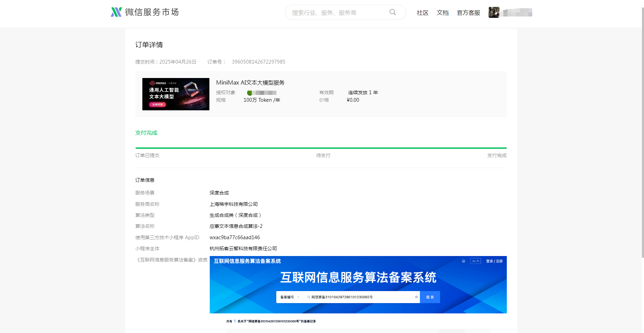Click the green authorized-object avatar icon
The height and width of the screenshot is (333, 644).
click(249, 93)
